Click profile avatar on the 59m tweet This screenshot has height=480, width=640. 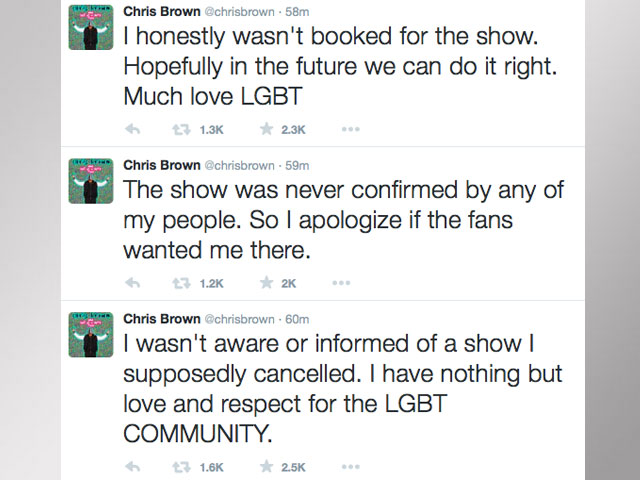pos(91,181)
